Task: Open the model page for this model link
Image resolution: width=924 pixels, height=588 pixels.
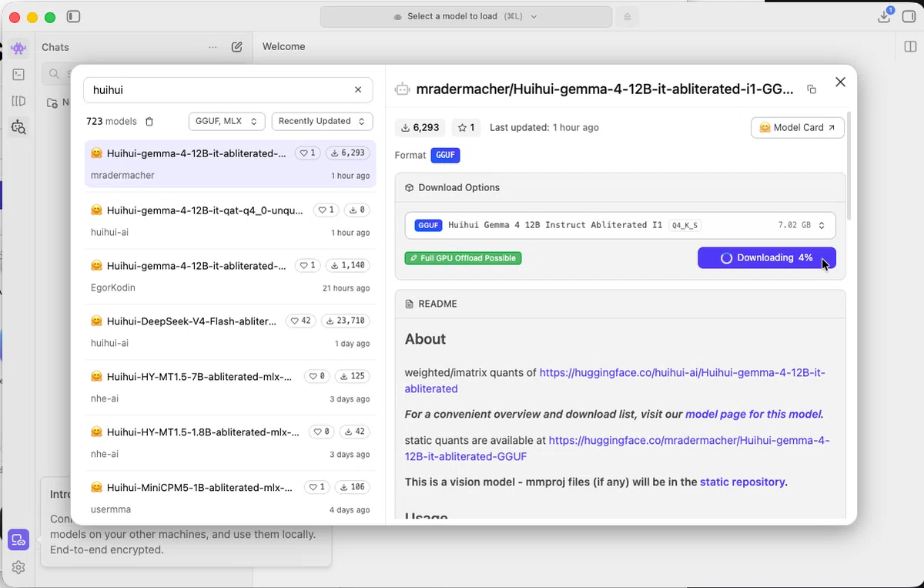Action: coord(753,414)
